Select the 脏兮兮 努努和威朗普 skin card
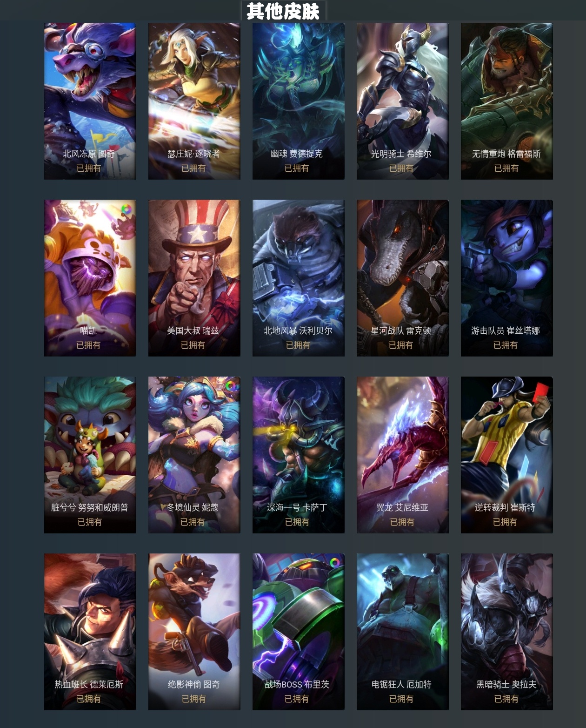586x728 pixels. pos(90,455)
